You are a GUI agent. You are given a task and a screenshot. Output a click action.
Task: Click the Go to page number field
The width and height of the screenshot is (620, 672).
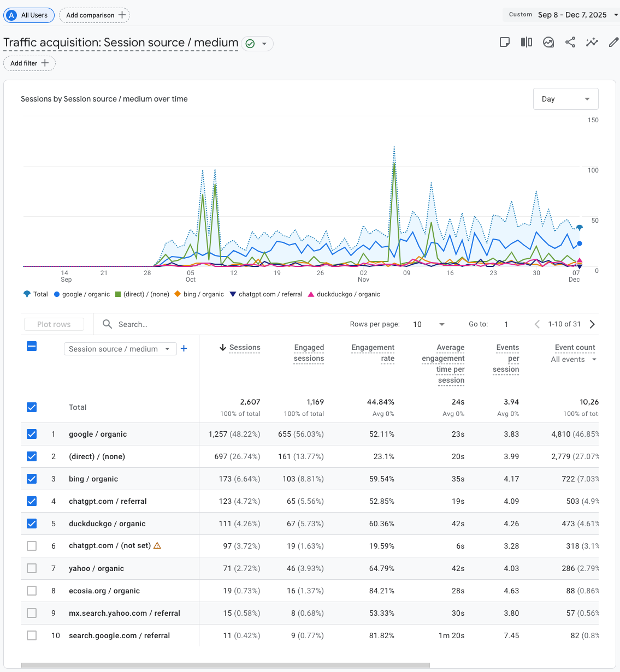pyautogui.click(x=506, y=324)
